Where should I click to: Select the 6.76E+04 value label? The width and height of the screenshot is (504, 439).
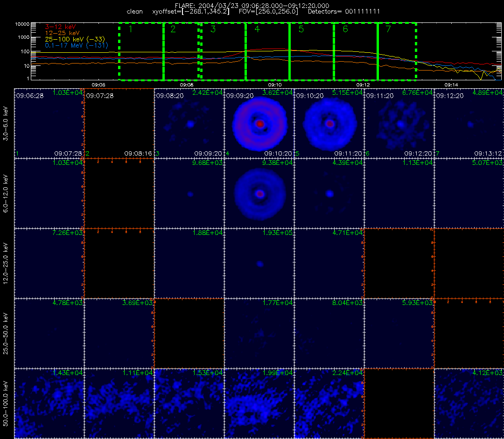[418, 92]
